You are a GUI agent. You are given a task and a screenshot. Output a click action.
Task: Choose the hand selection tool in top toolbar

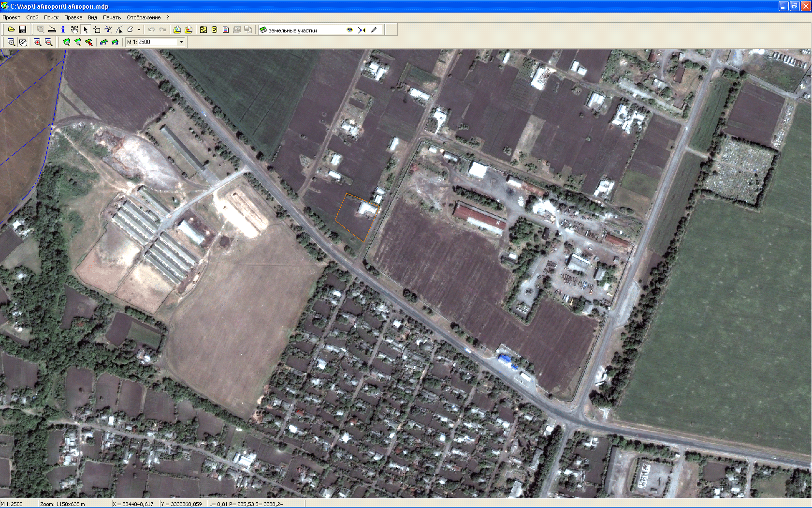(74, 30)
